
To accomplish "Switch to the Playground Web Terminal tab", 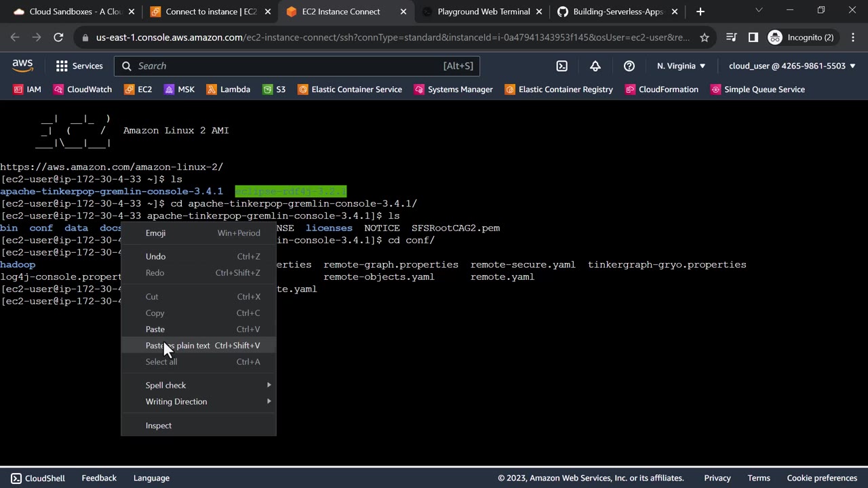I will pos(482,12).
